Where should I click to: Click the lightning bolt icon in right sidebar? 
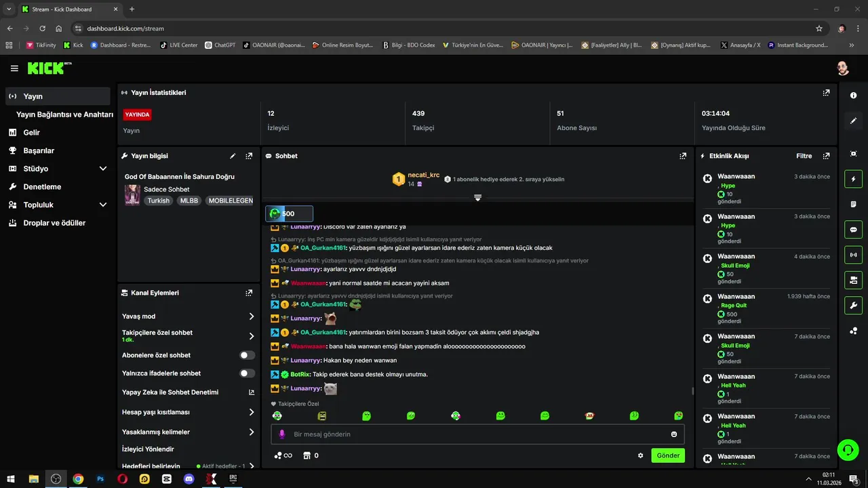click(853, 179)
